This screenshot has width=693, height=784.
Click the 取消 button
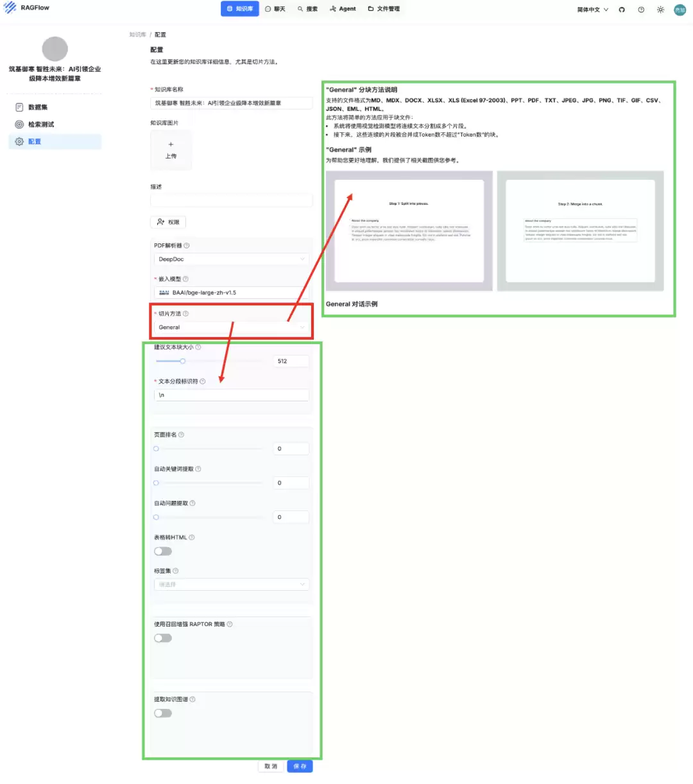tap(271, 766)
